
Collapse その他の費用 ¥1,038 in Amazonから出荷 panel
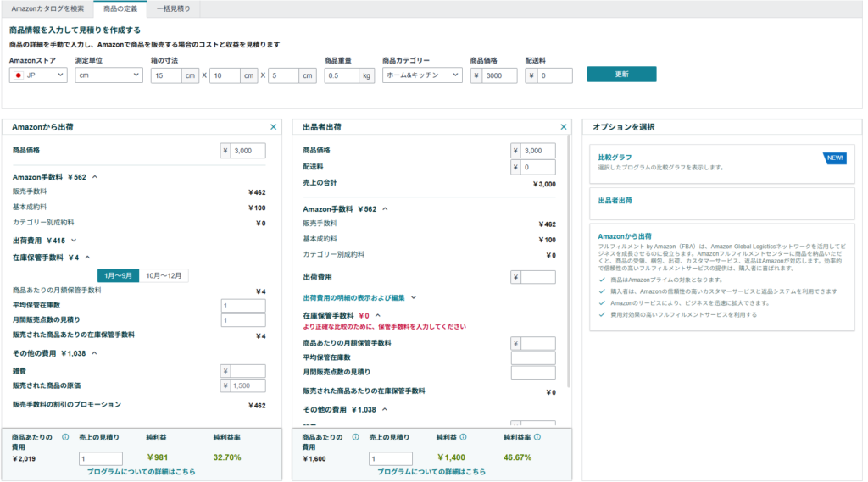click(94, 353)
